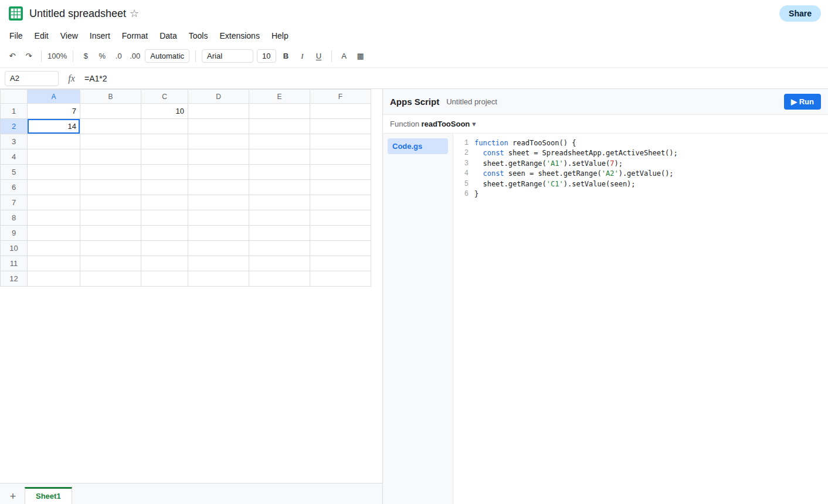828x504 pixels.
Task: Run the Apps Script function
Action: click(x=802, y=102)
